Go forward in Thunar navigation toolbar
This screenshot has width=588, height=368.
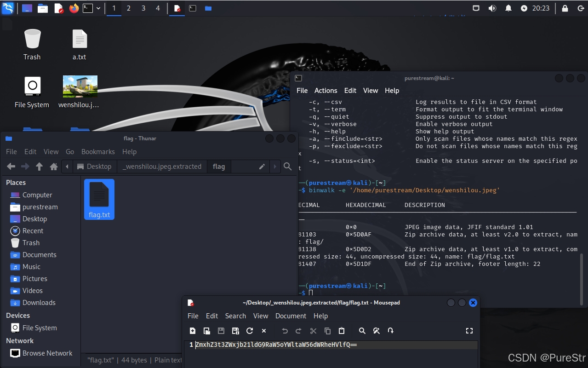coord(25,167)
